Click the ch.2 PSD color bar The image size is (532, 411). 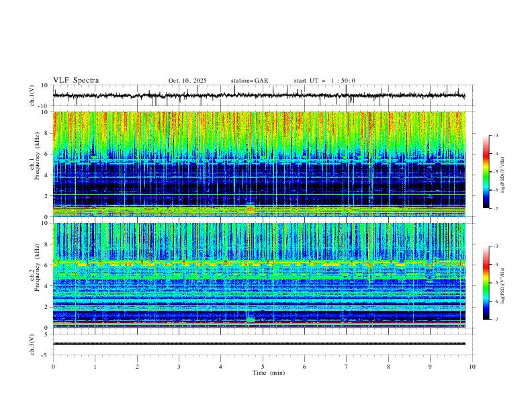click(486, 283)
